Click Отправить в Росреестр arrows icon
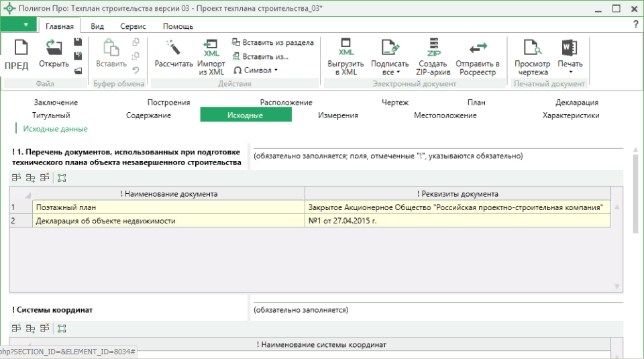644x359 pixels. pyautogui.click(x=478, y=48)
